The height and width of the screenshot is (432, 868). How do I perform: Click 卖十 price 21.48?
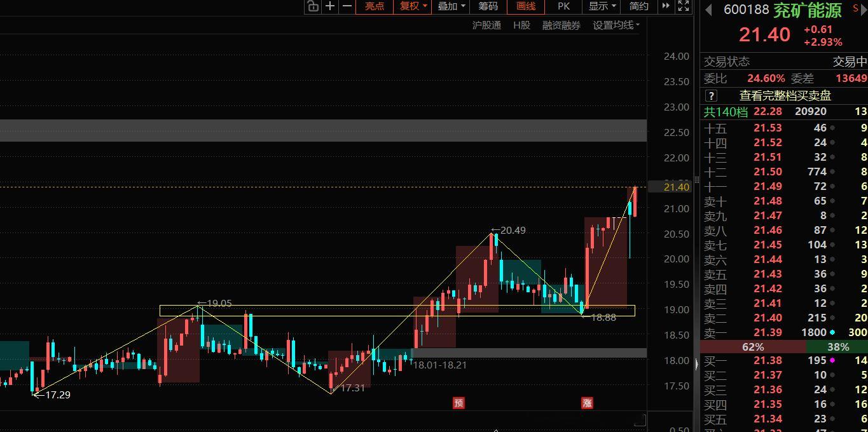coord(768,201)
